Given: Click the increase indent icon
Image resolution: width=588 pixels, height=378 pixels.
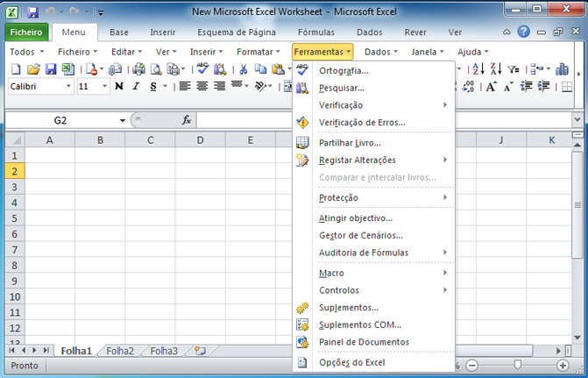Looking at the screenshot, I should [544, 87].
